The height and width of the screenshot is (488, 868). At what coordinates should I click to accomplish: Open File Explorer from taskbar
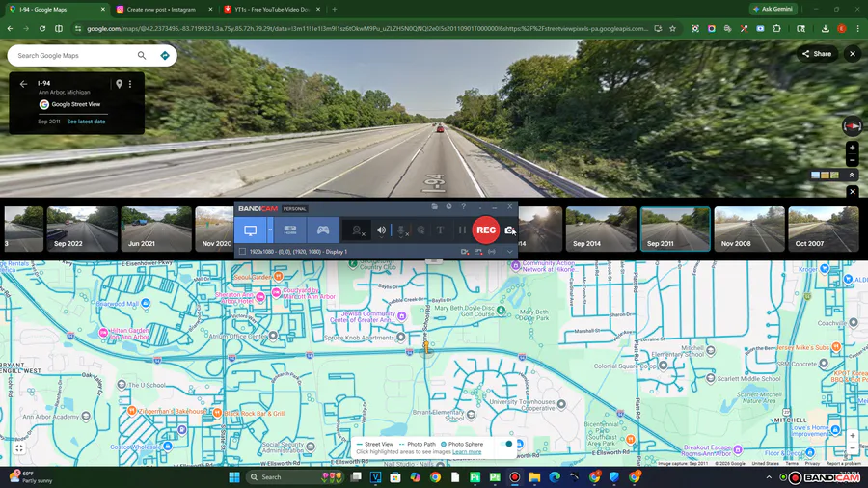click(x=534, y=477)
